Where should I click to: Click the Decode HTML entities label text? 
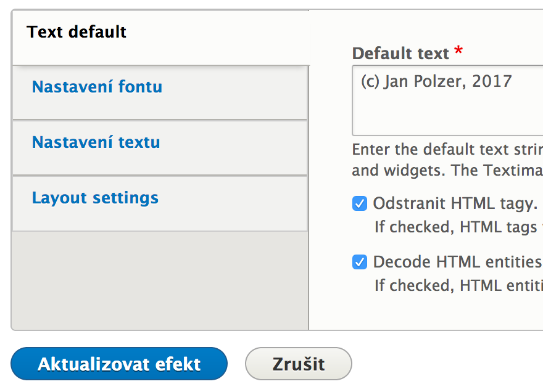pos(458,262)
